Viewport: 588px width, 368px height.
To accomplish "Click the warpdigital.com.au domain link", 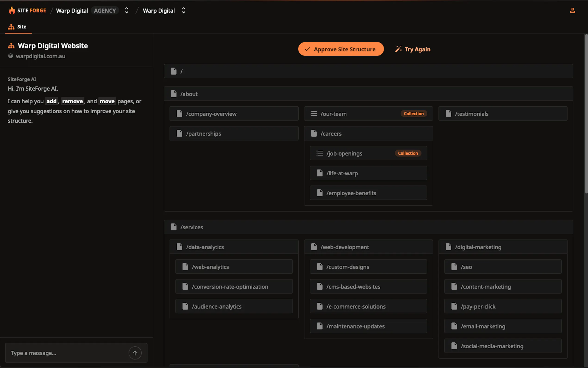I will point(41,56).
